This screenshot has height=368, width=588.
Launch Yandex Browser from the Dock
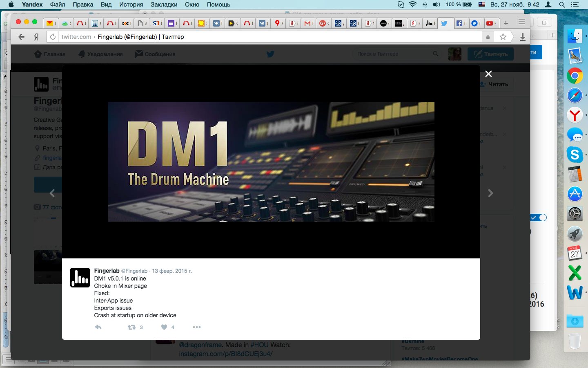point(575,115)
